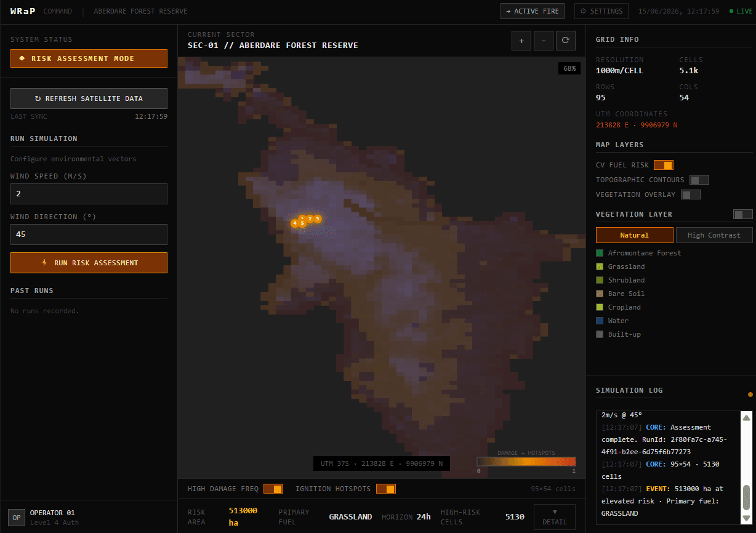This screenshot has height=533, width=756.
Task: Click the Shrubland legend color swatch
Action: [x=600, y=280]
